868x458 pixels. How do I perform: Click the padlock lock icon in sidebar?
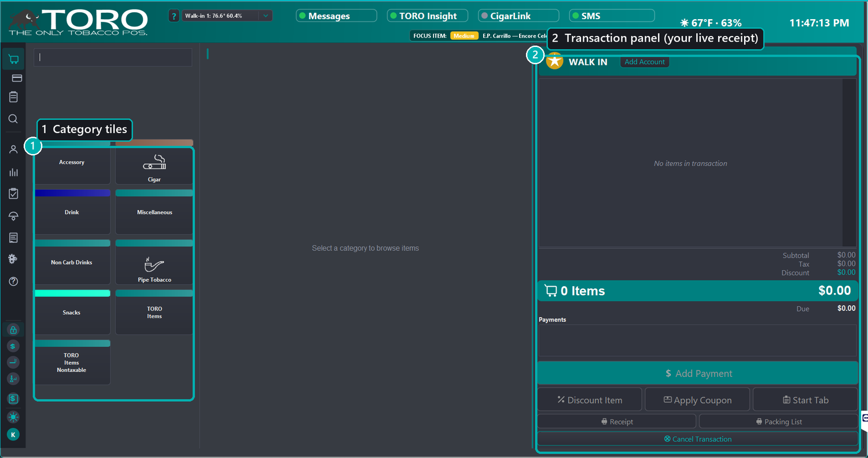13,329
